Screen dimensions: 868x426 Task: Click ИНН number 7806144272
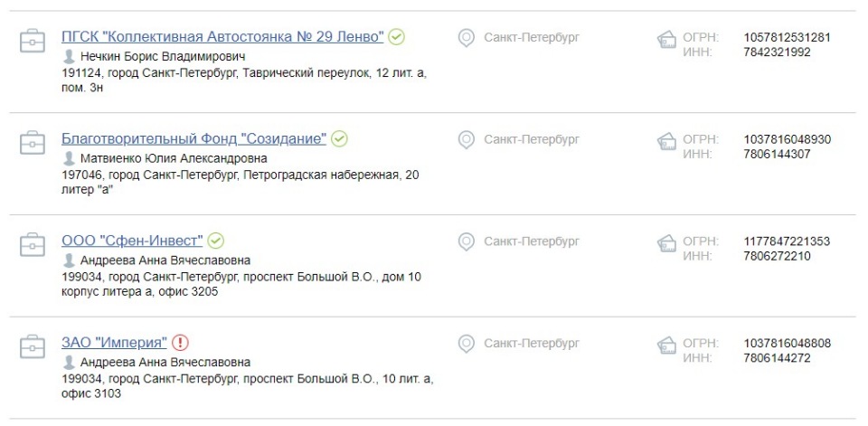tap(777, 358)
